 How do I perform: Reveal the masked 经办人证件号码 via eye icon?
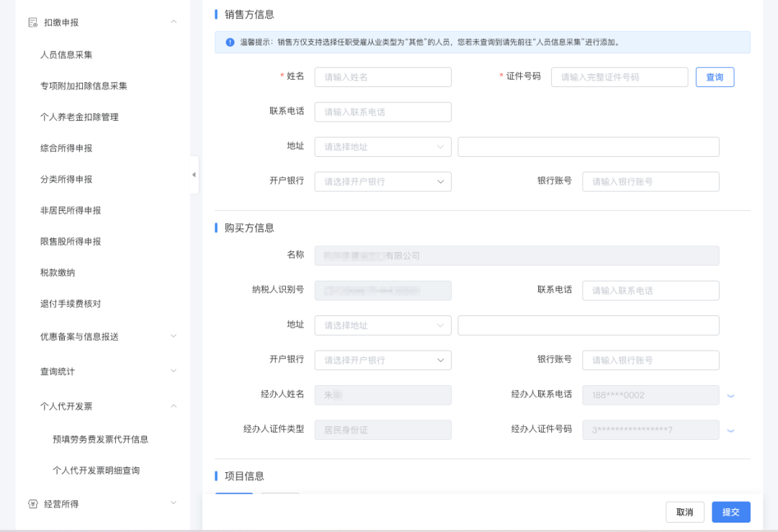click(730, 430)
